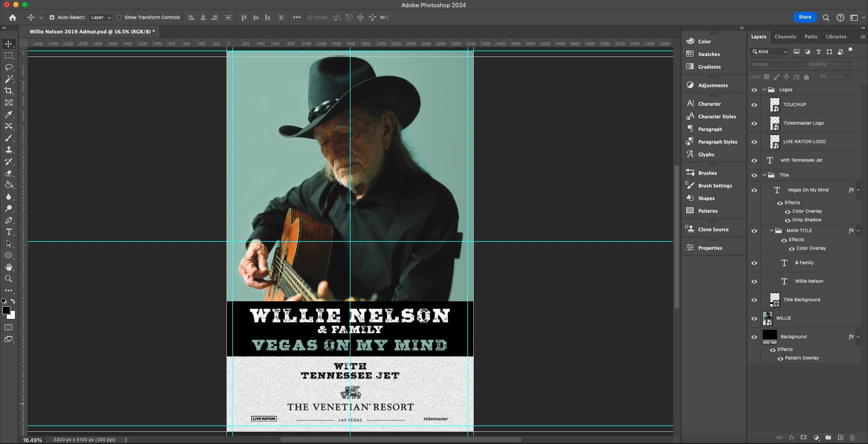This screenshot has height=444, width=868.
Task: Select the Layers tab
Action: [759, 37]
